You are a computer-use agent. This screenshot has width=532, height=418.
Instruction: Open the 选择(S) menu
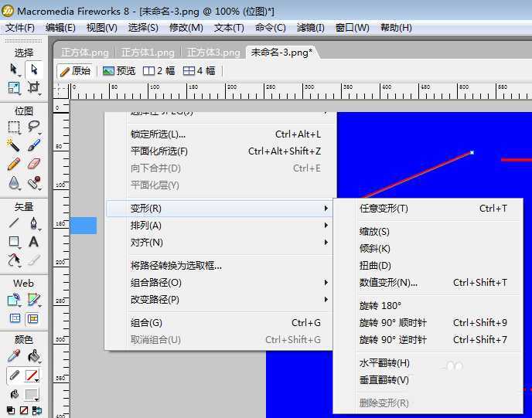click(143, 28)
